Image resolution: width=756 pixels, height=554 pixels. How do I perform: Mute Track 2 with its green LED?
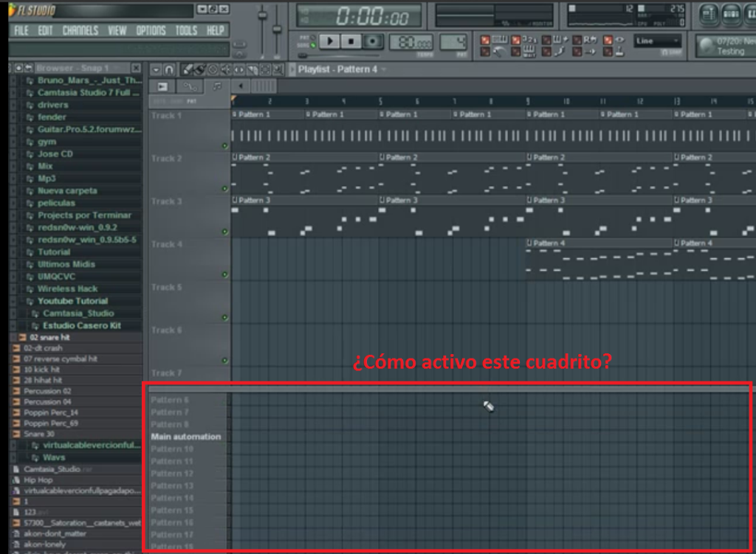(224, 189)
